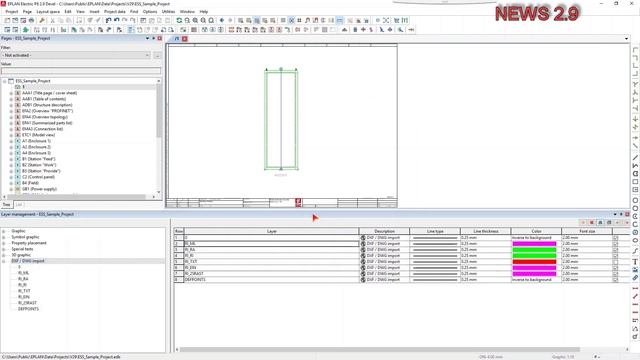
Task: Select the circle tool in right toolbar
Action: (x=635, y=200)
